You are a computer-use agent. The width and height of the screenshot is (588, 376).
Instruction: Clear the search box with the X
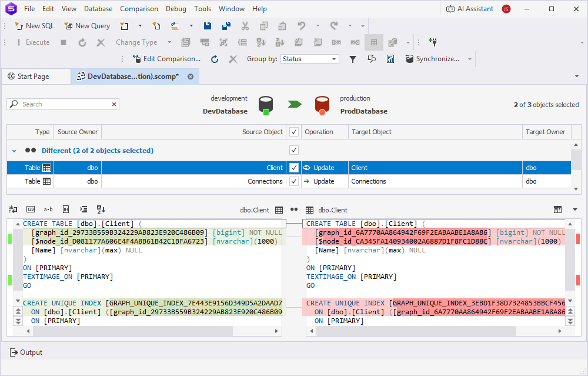pos(114,104)
